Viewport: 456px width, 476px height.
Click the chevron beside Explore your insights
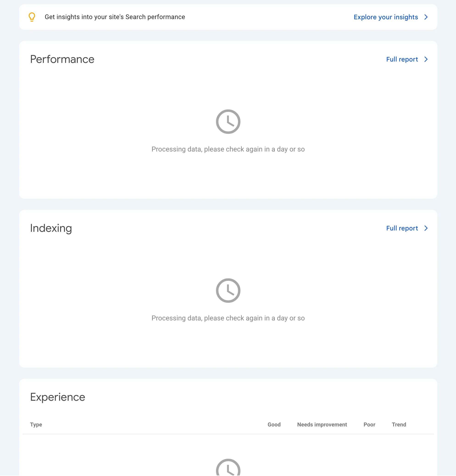426,17
